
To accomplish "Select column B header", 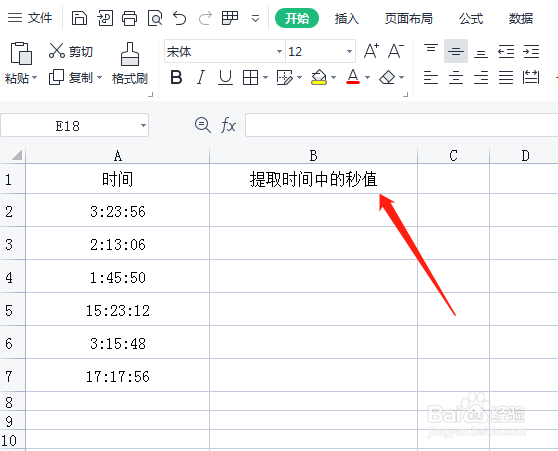I will point(313,156).
